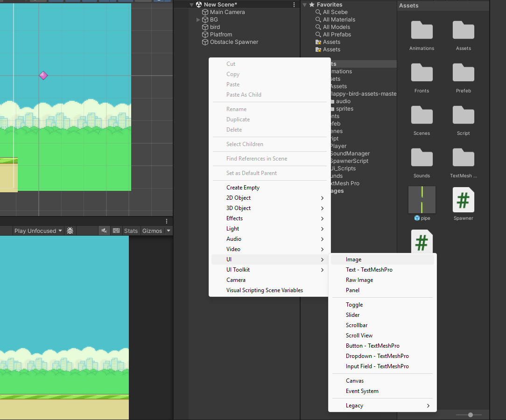
Task: Create a UI Panel
Action: pyautogui.click(x=382, y=290)
